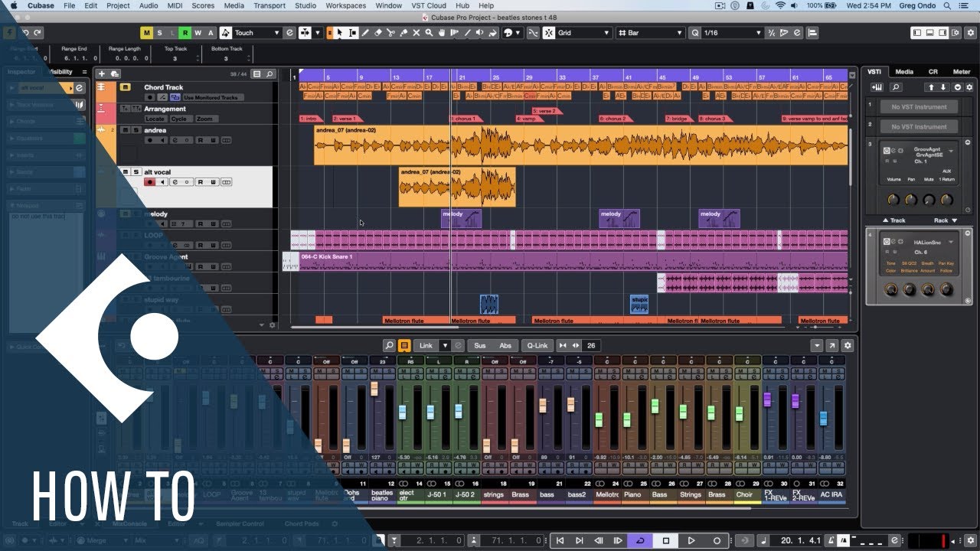Open the Transport menu
The image size is (980, 551).
click(x=269, y=5)
